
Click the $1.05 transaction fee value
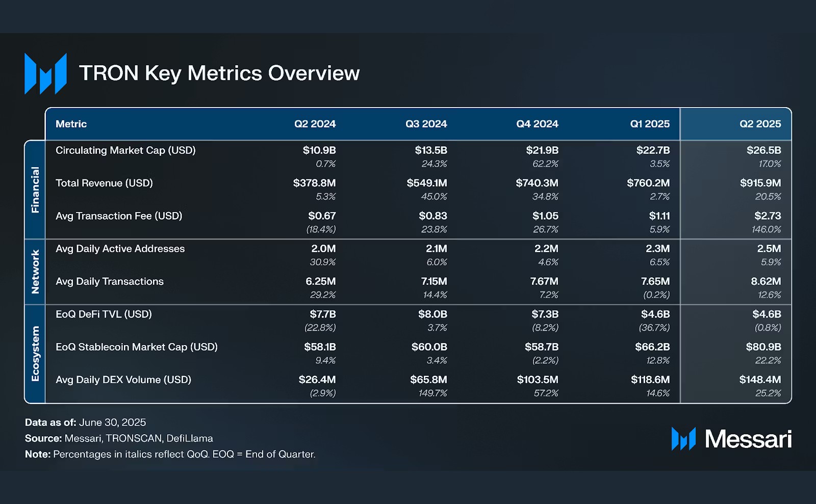545,216
